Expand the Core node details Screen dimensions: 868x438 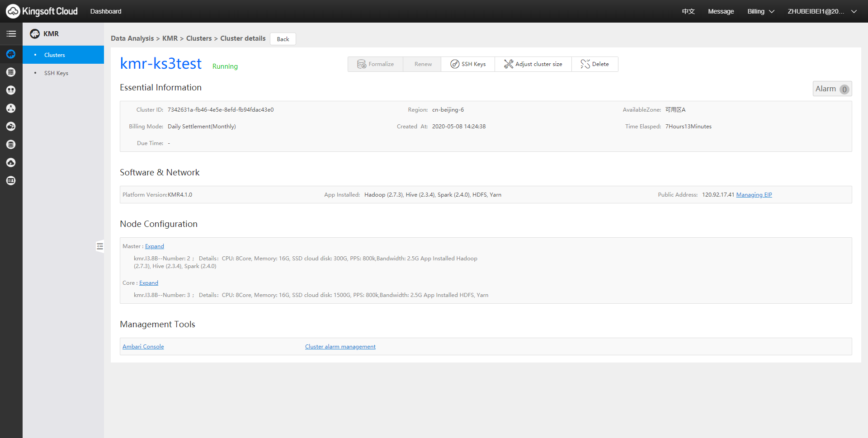pyautogui.click(x=149, y=283)
